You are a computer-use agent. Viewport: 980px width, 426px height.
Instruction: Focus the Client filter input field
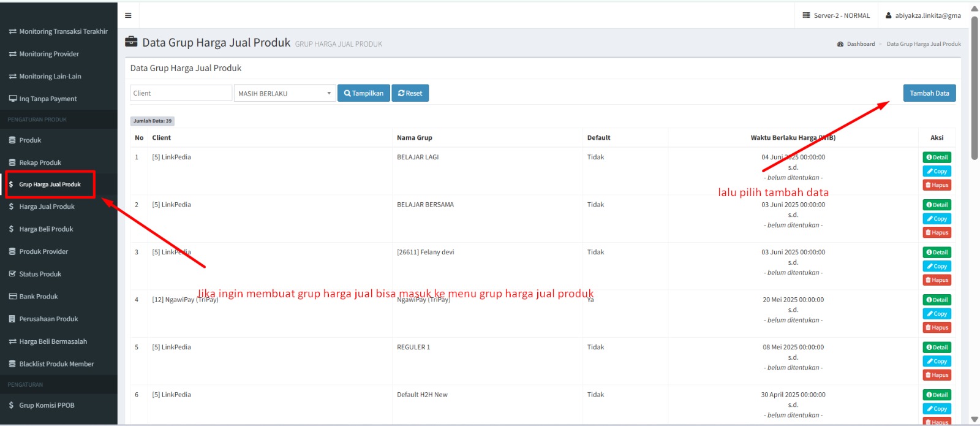pyautogui.click(x=181, y=93)
